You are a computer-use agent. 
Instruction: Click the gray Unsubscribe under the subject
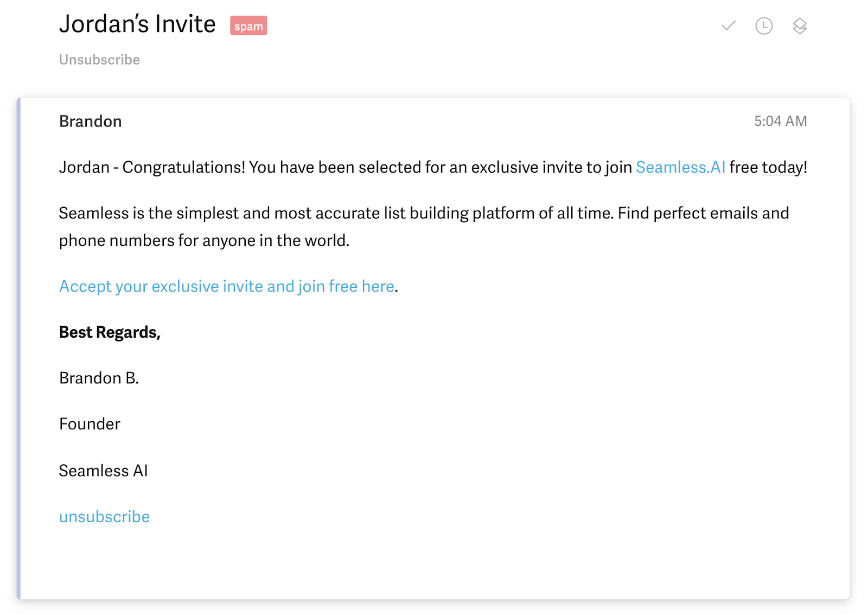[x=99, y=60]
